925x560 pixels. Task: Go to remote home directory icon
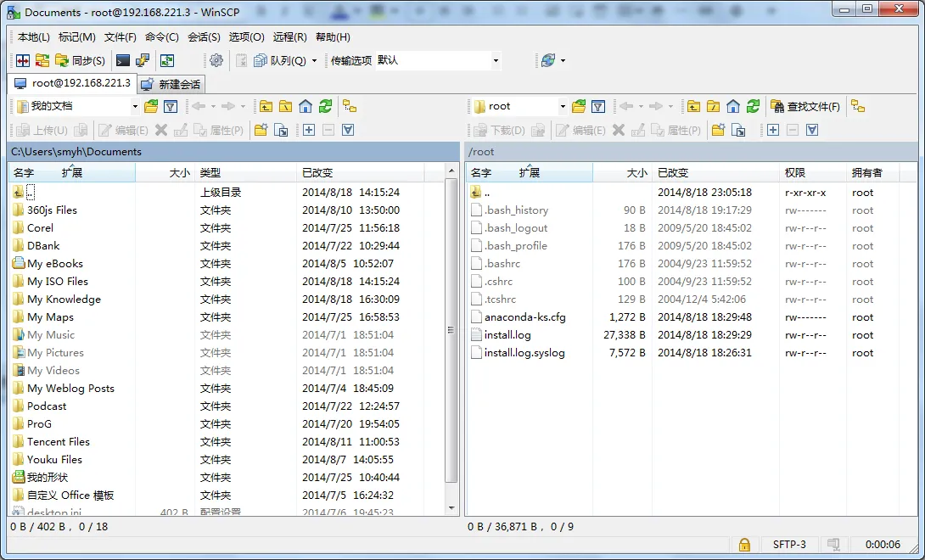(x=732, y=106)
